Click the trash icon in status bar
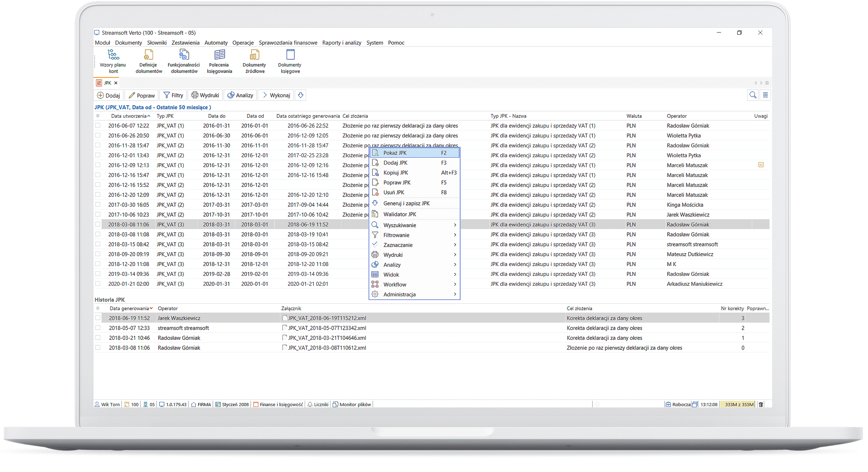This screenshot has width=868, height=472. pyautogui.click(x=761, y=404)
